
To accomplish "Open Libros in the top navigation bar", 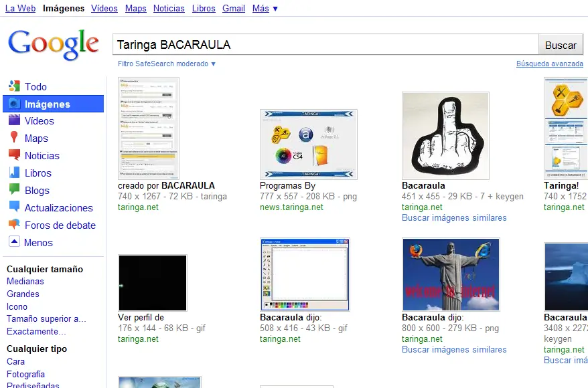I will point(204,8).
